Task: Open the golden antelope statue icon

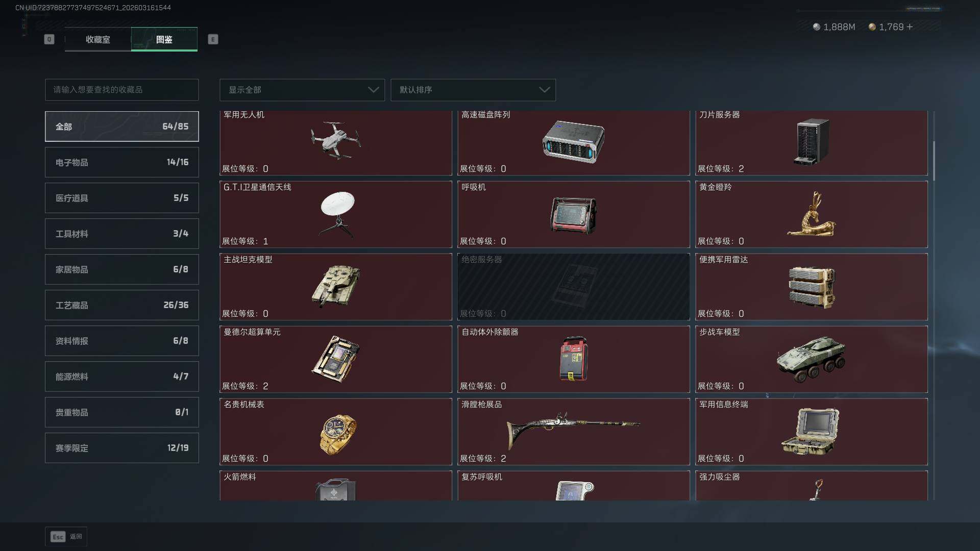Action: point(811,214)
